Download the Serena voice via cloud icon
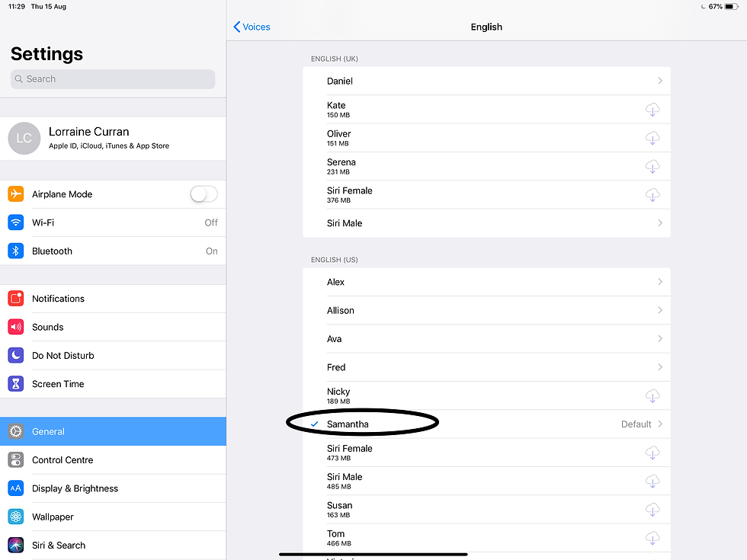This screenshot has height=560, width=747. tap(652, 167)
